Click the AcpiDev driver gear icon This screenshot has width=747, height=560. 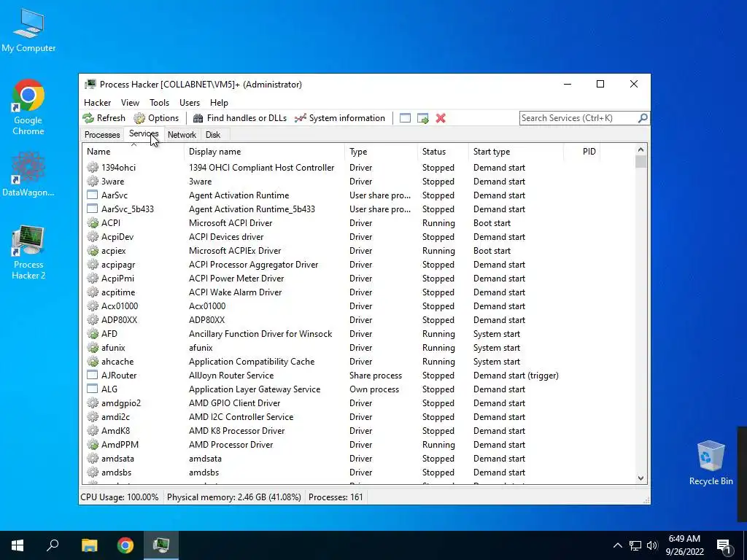tap(93, 237)
